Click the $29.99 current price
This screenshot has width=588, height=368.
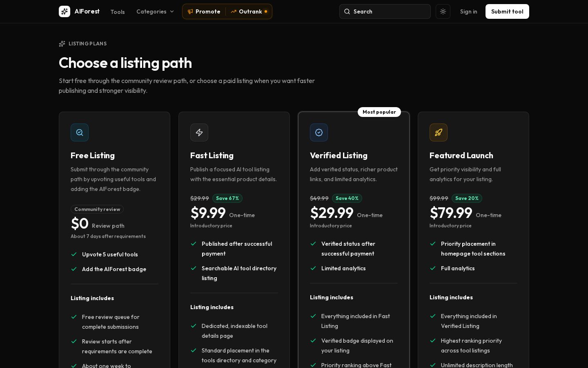[332, 213]
